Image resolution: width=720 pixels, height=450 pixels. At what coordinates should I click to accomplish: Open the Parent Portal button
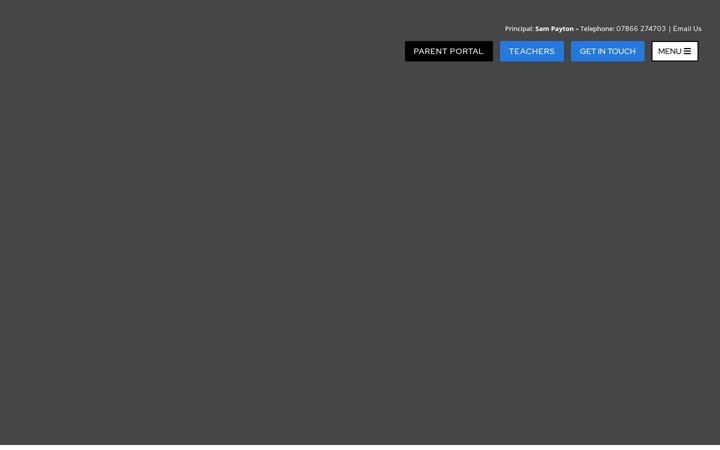click(x=449, y=51)
